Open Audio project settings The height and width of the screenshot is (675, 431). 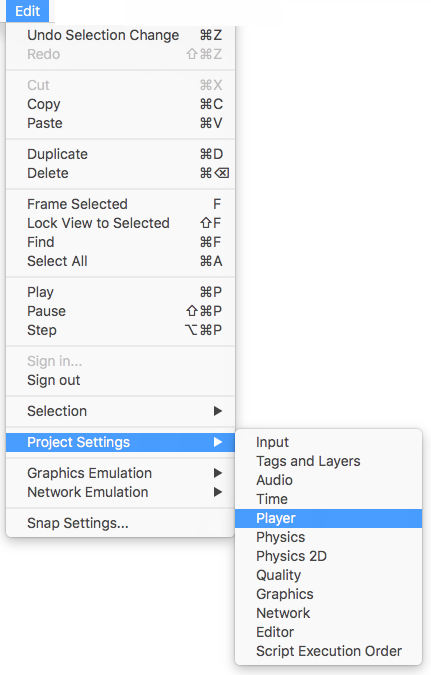click(329, 480)
